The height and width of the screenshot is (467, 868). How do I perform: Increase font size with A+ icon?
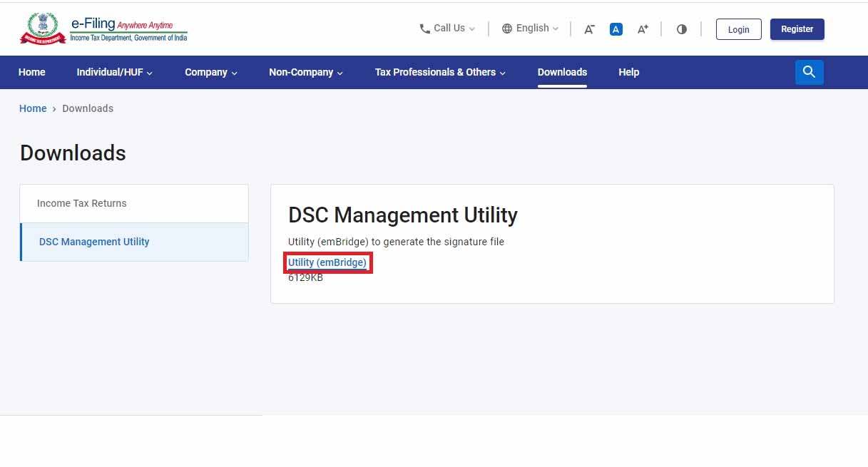point(643,29)
